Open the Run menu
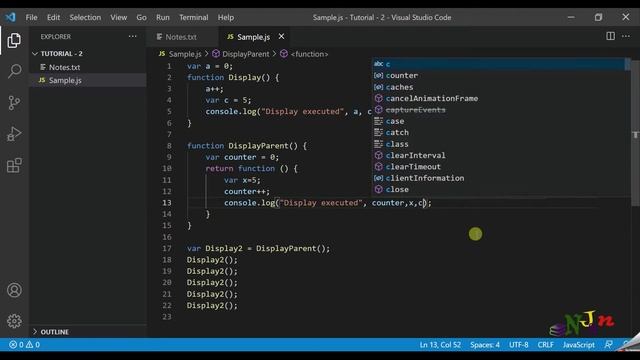The width and height of the screenshot is (640, 360). click(x=162, y=18)
